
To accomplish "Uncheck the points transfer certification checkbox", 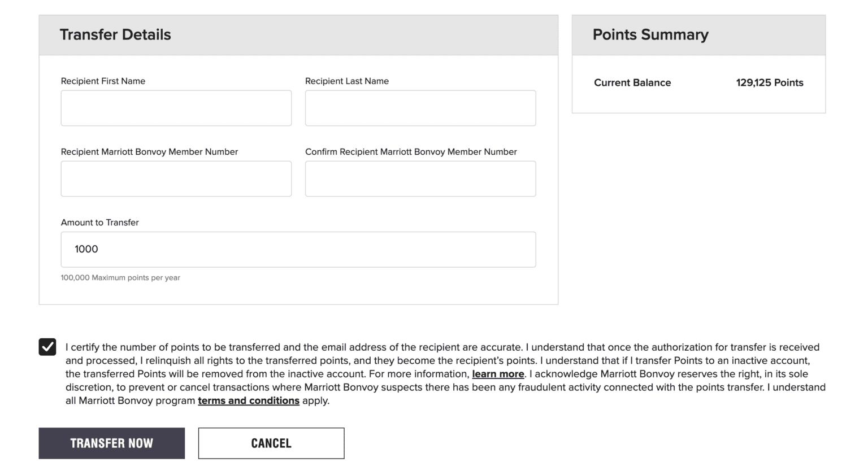I will [47, 347].
